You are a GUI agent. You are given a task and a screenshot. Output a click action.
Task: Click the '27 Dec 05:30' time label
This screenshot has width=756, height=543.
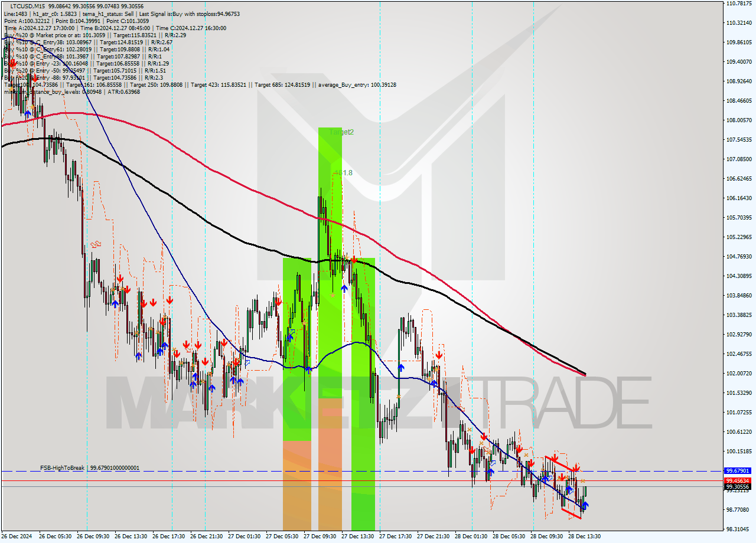tap(282, 537)
